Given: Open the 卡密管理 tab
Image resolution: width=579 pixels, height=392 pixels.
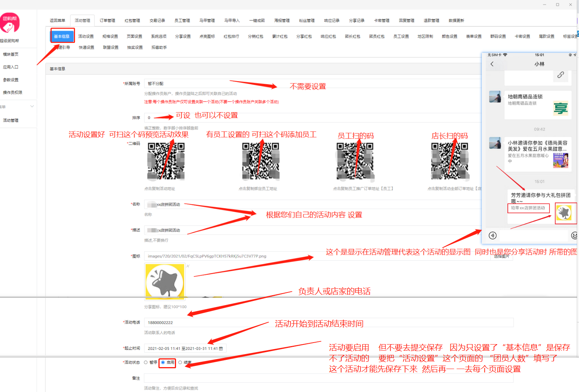Looking at the screenshot, I should [x=382, y=21].
